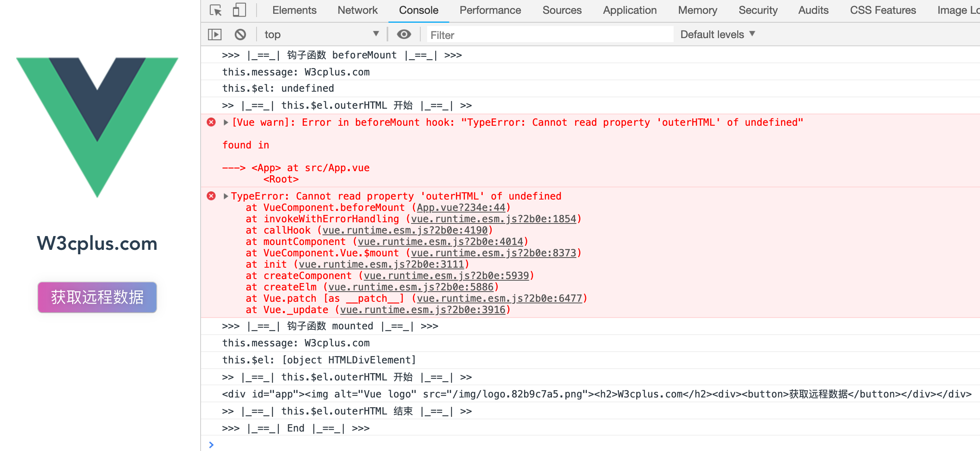This screenshot has width=980, height=451.
Task: Click the Vue warn error circle icon
Action: (211, 122)
